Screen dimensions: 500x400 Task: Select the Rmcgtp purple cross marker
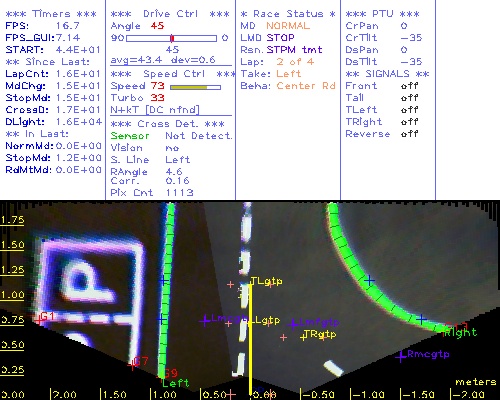click(400, 357)
